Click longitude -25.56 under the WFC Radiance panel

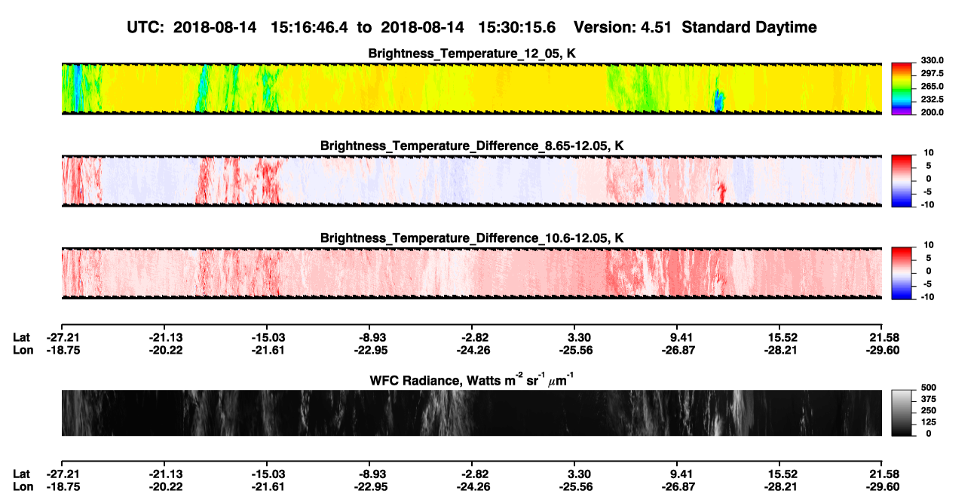[x=574, y=486]
